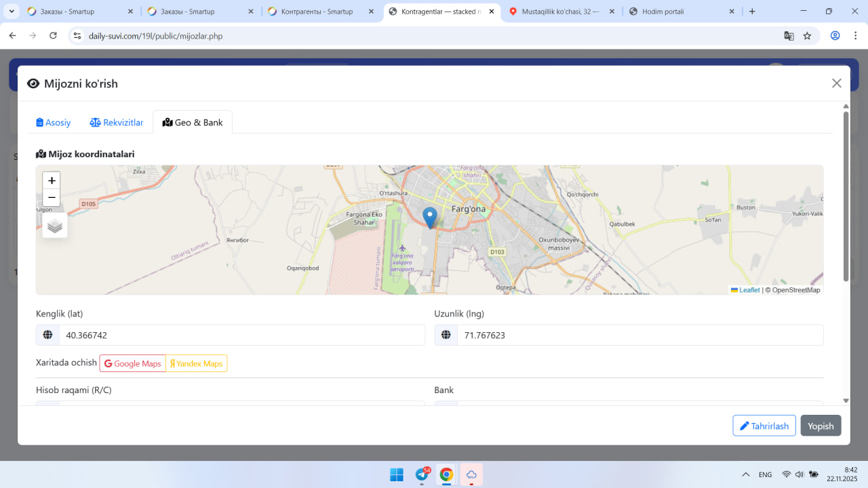Switch to the Rekvizitlar tab

[117, 123]
